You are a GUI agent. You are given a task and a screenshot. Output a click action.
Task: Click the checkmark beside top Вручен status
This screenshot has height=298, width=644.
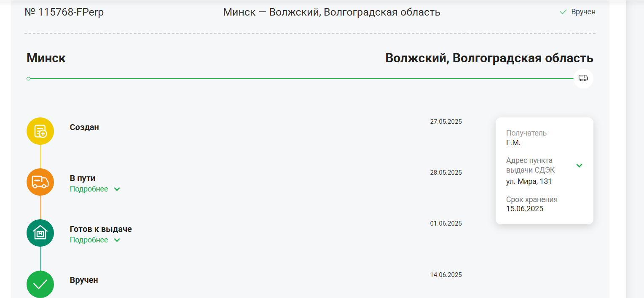(563, 12)
